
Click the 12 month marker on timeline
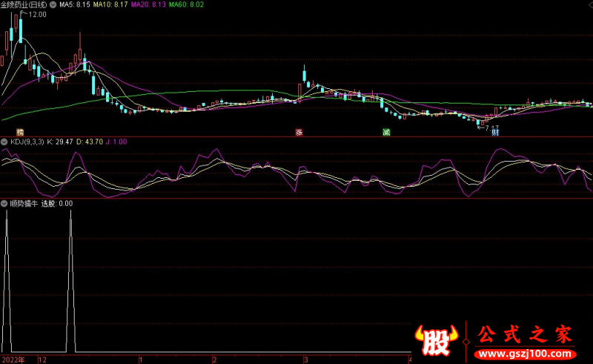click(x=42, y=359)
